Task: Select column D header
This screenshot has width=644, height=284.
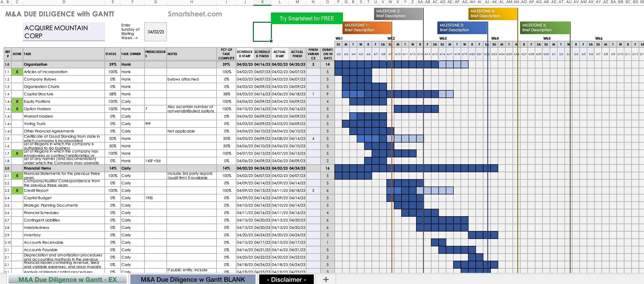Action: pos(64,2)
